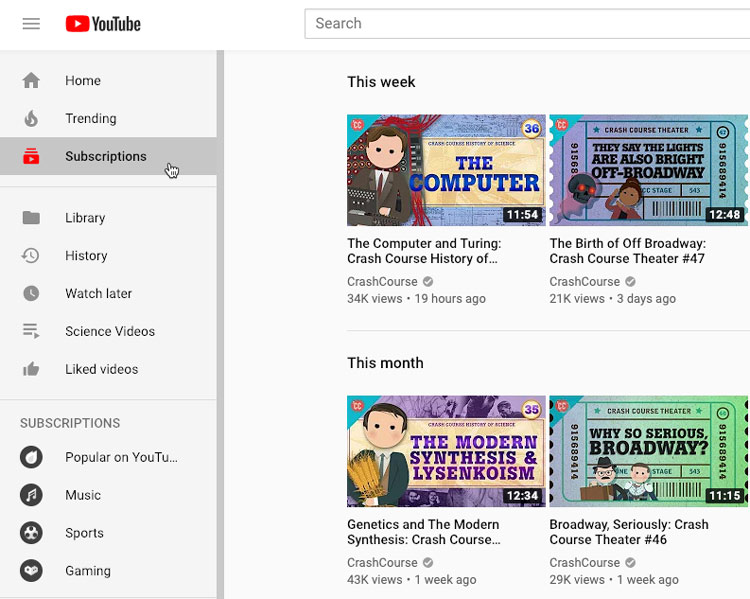Click CrashCourse channel name under Theater #46 video
Viewport: 750px width, 599px height.
pos(585,563)
